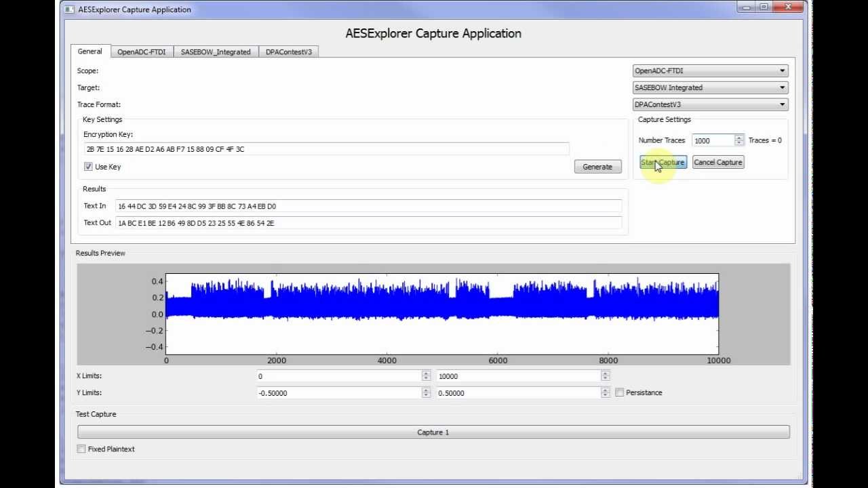Decrease the X Limits maximum value
This screenshot has width=868, height=488.
point(605,379)
